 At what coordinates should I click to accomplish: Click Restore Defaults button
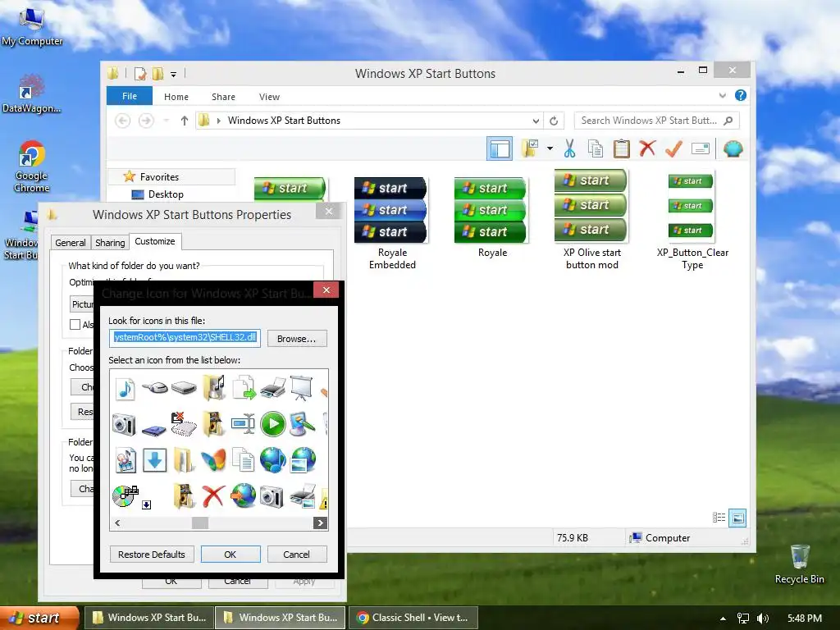pos(152,554)
